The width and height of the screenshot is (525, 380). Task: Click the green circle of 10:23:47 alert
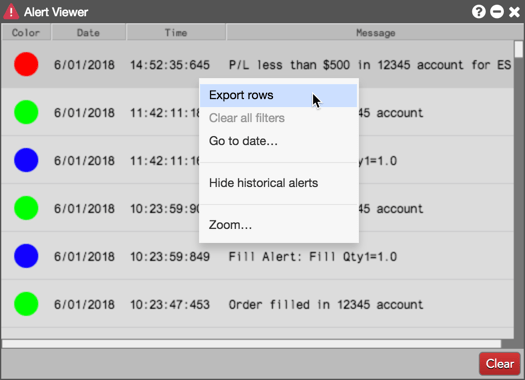coord(26,304)
